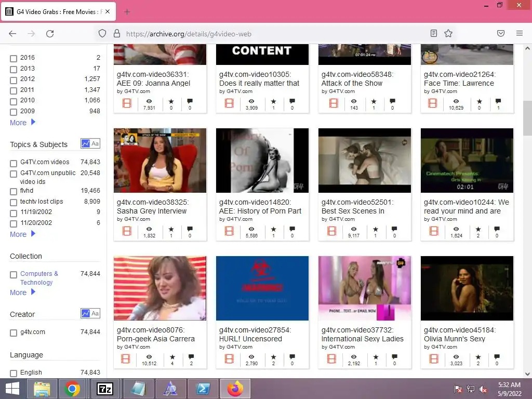Toggle Topics & Subjects chart view icon
This screenshot has height=399, width=532.
(x=86, y=143)
